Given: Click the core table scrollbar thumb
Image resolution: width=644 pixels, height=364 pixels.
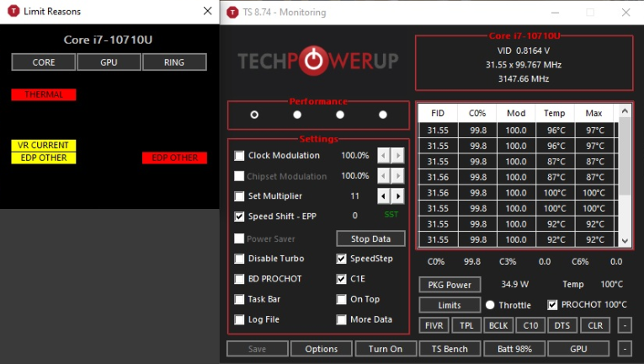Looking at the screenshot, I should (x=625, y=156).
